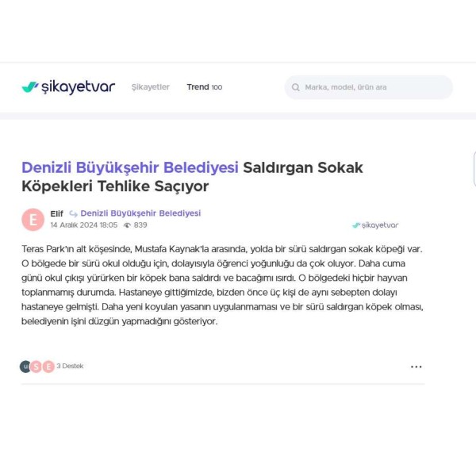476x476 pixels.
Task: Open the author name Elif
Action: (x=57, y=213)
